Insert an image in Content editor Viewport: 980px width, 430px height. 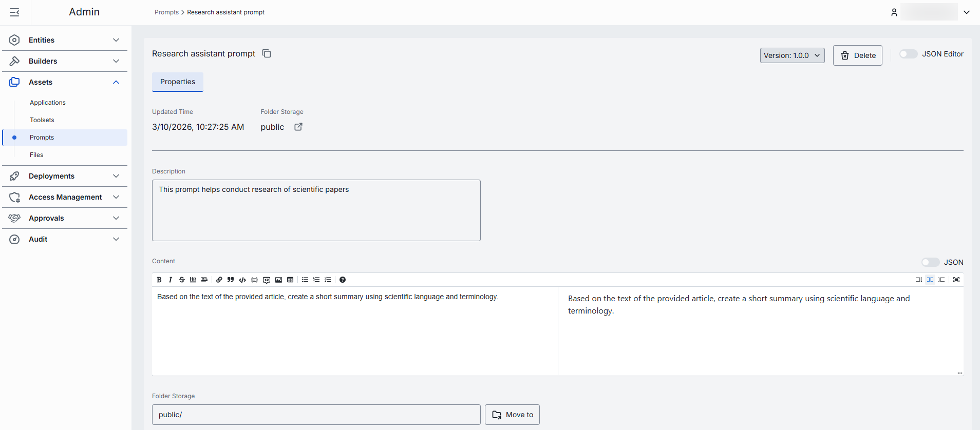278,280
